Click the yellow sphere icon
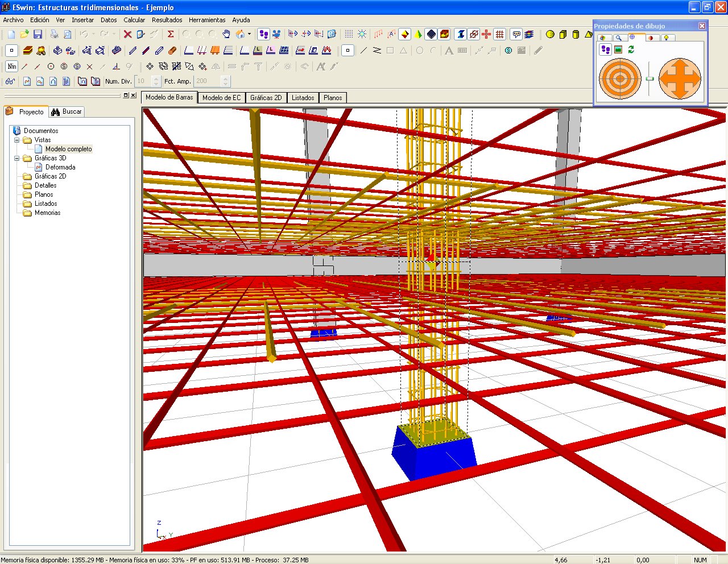 coord(550,35)
